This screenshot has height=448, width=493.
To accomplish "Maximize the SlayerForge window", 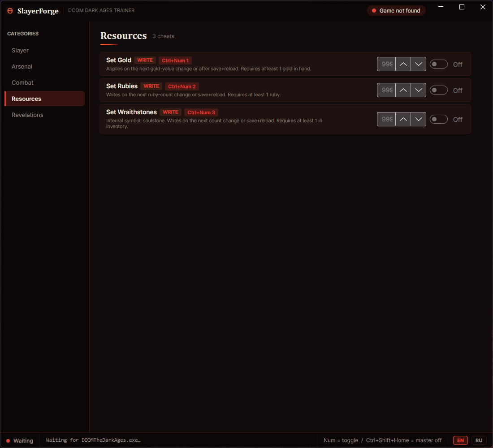I will [462, 7].
